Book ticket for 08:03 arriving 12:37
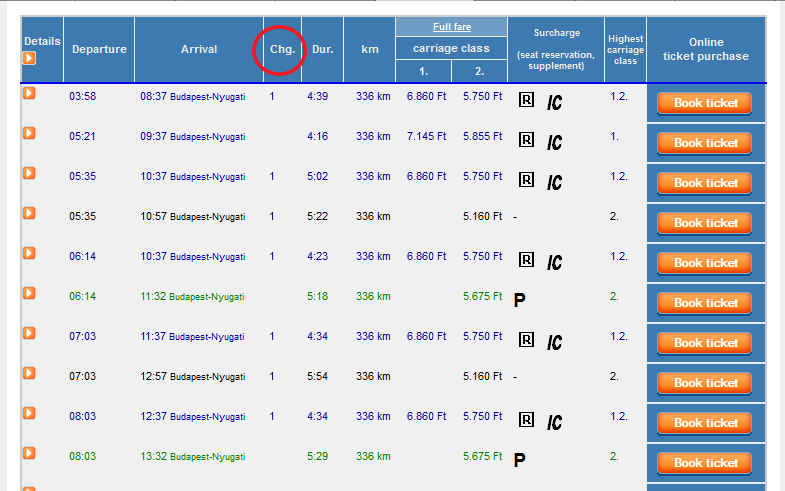This screenshot has height=491, width=785. click(x=705, y=423)
